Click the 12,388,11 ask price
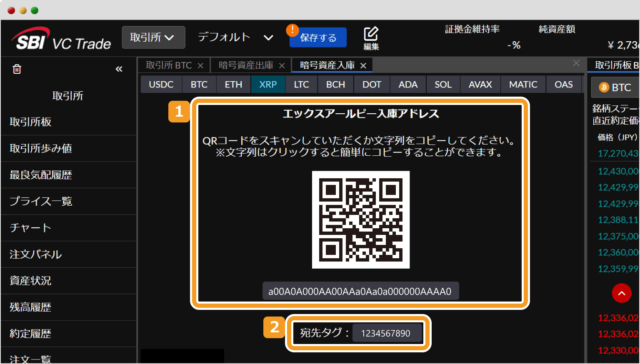 point(618,220)
